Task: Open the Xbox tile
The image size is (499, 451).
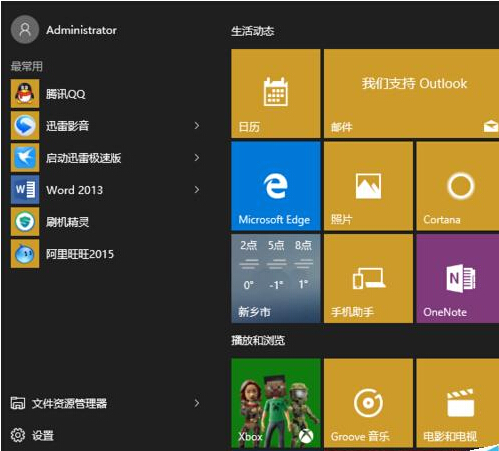Action: click(x=276, y=403)
